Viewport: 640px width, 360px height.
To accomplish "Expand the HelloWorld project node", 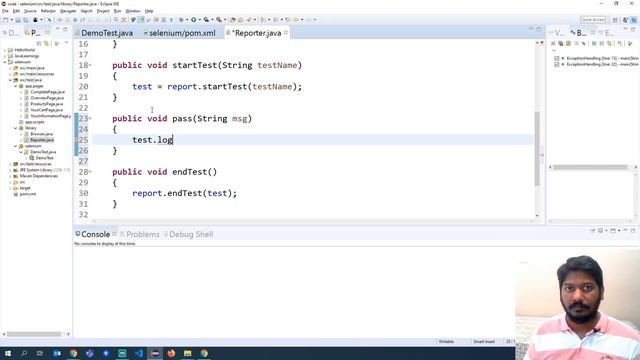I will tap(5, 50).
